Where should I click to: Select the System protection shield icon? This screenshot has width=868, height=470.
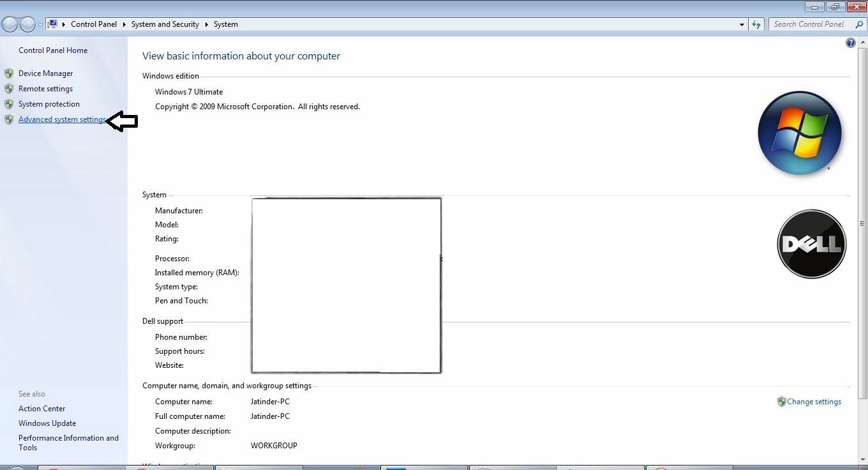click(9, 103)
